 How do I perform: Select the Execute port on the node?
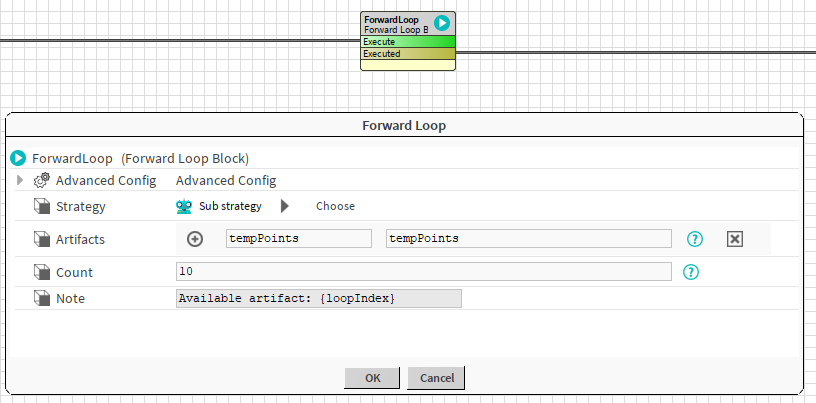[x=407, y=42]
